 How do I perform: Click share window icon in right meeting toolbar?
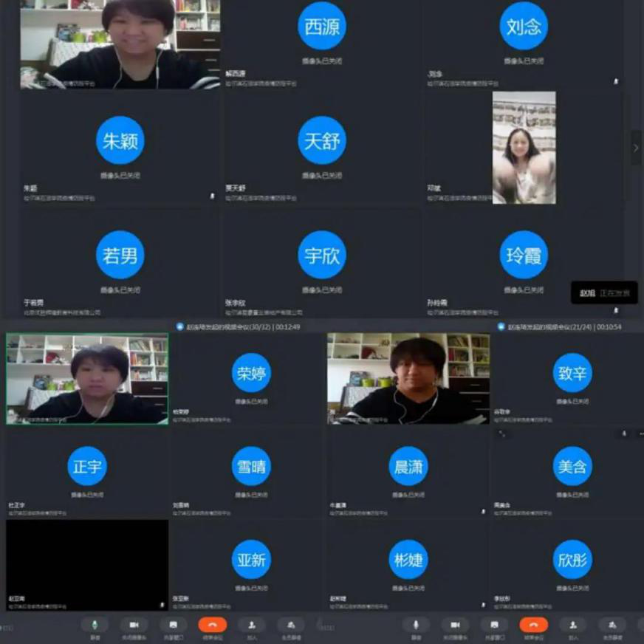[494, 625]
